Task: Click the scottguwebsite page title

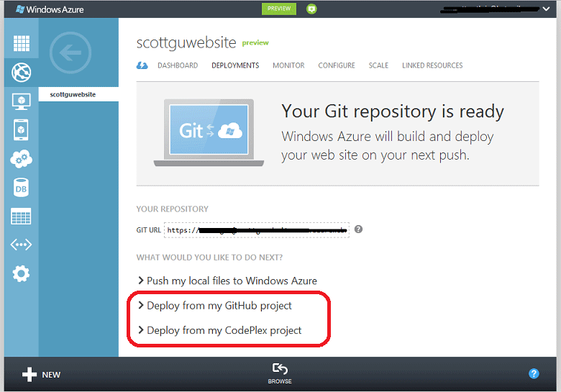Action: click(186, 42)
